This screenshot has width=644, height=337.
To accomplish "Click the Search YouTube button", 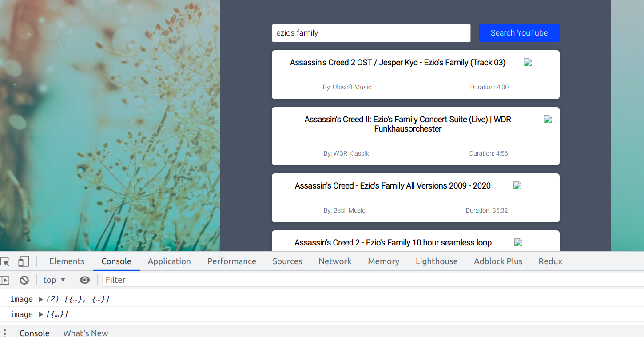I will point(519,33).
